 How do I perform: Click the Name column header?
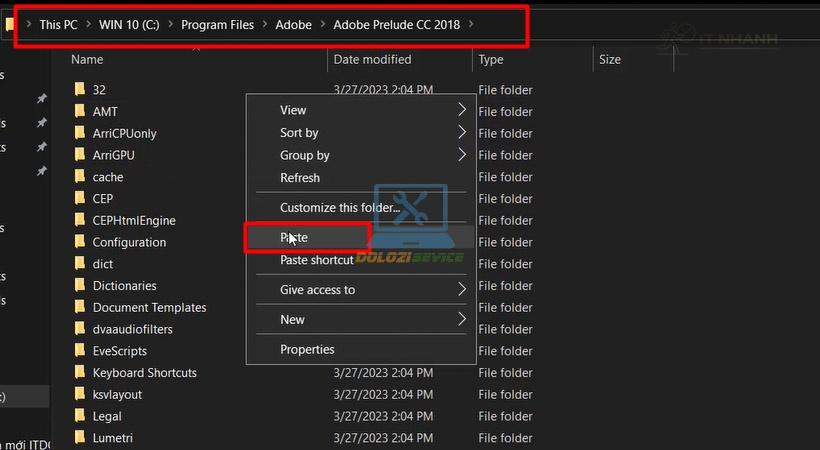pyautogui.click(x=87, y=60)
